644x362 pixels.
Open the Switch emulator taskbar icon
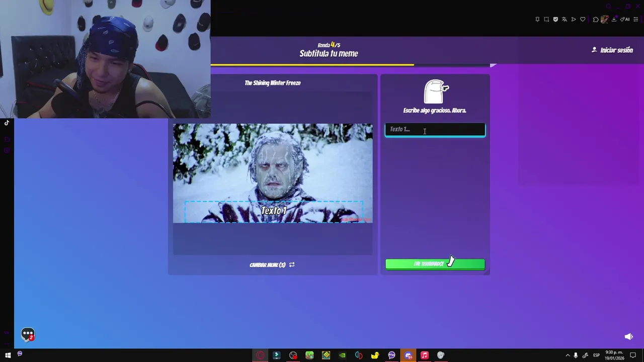coord(359,355)
